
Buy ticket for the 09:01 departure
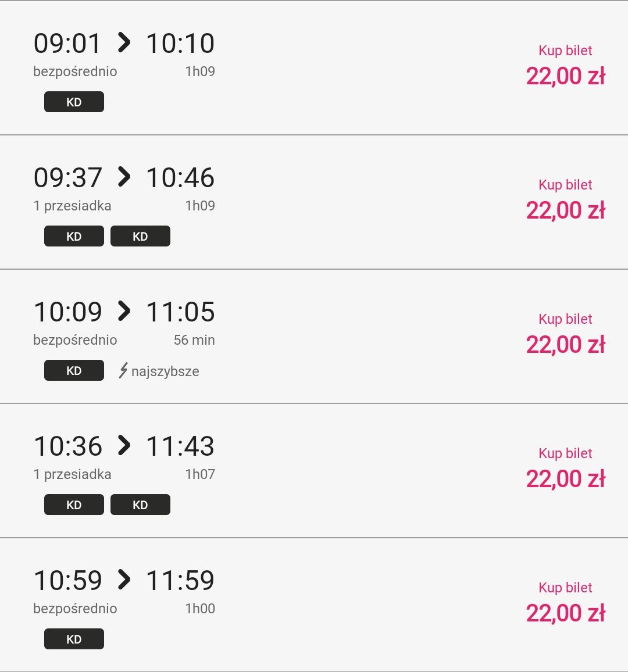(565, 51)
